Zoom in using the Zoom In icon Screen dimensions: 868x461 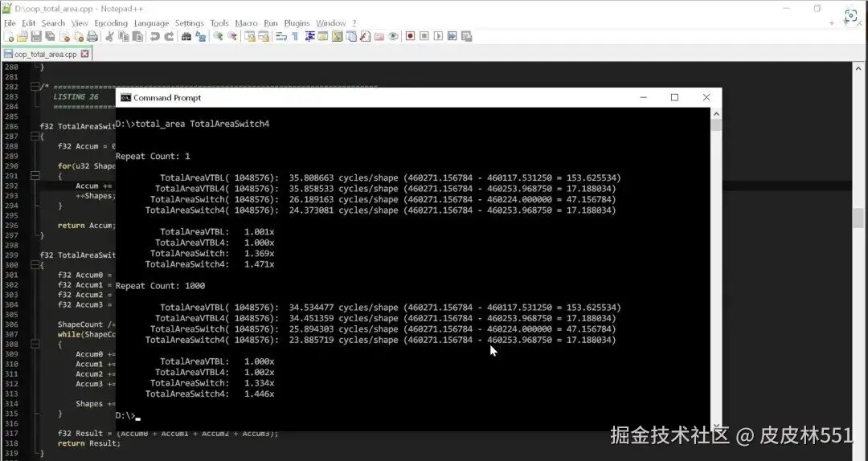(219, 36)
